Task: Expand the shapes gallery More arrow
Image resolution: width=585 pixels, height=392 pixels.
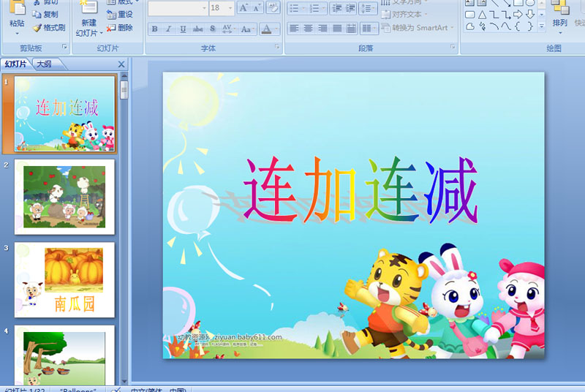Action: (542, 26)
